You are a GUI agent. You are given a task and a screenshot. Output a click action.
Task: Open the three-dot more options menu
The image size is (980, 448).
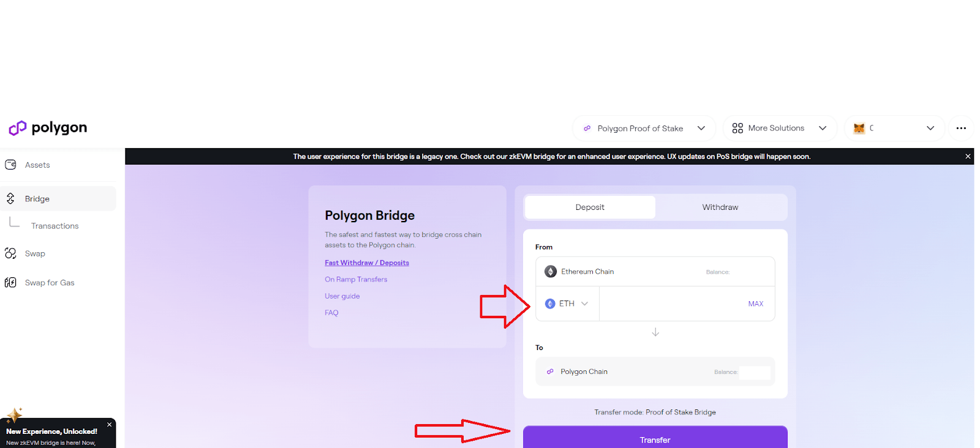pyautogui.click(x=960, y=129)
